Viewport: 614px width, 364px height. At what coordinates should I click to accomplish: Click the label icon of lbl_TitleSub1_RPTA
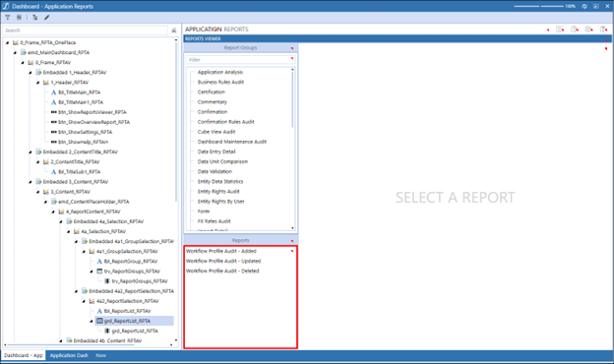pyautogui.click(x=54, y=172)
